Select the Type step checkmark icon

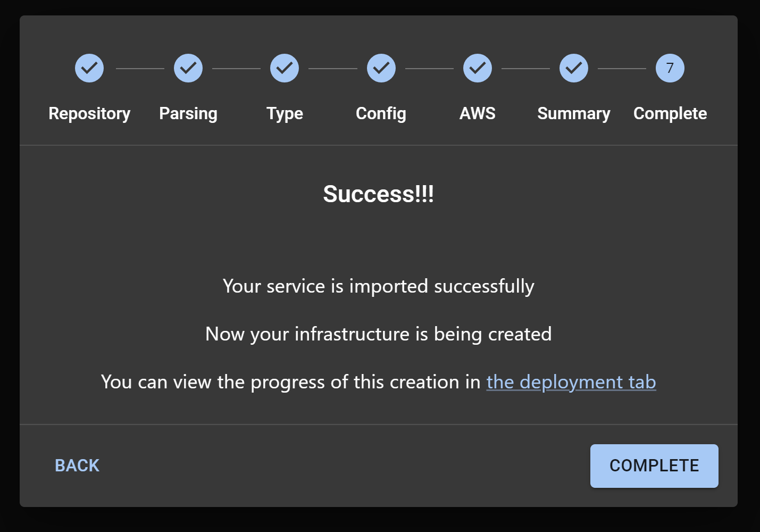tap(285, 68)
